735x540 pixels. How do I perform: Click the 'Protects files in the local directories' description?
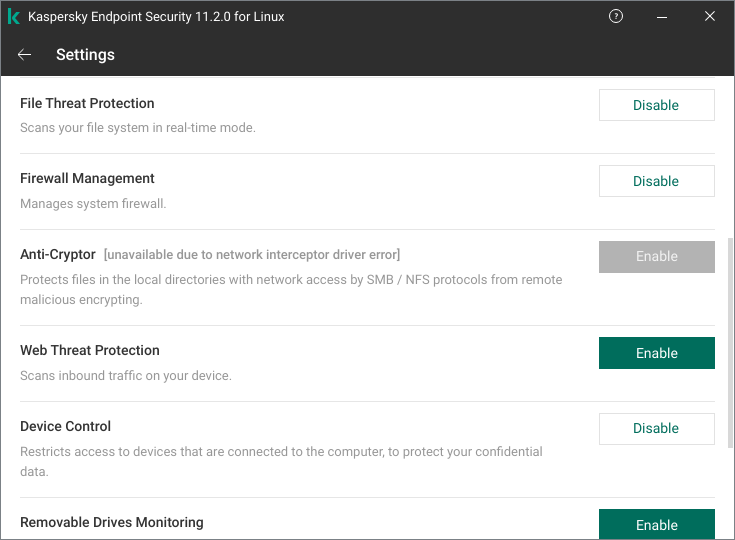click(x=291, y=289)
